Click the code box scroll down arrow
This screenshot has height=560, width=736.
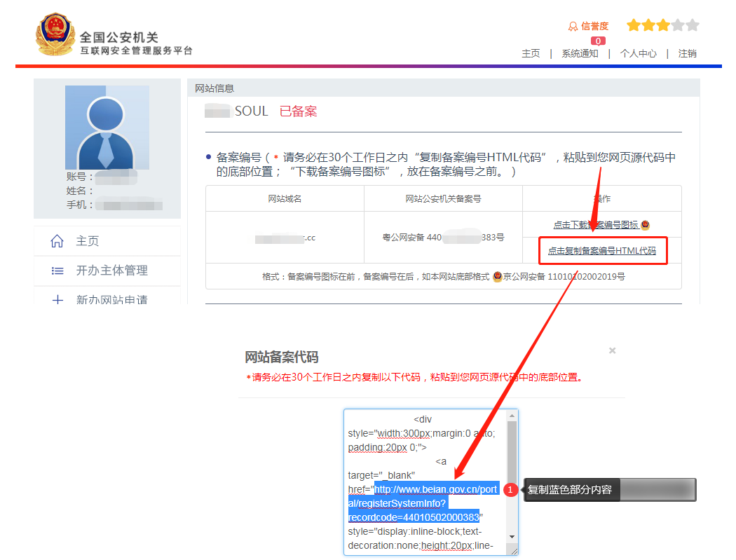512,537
